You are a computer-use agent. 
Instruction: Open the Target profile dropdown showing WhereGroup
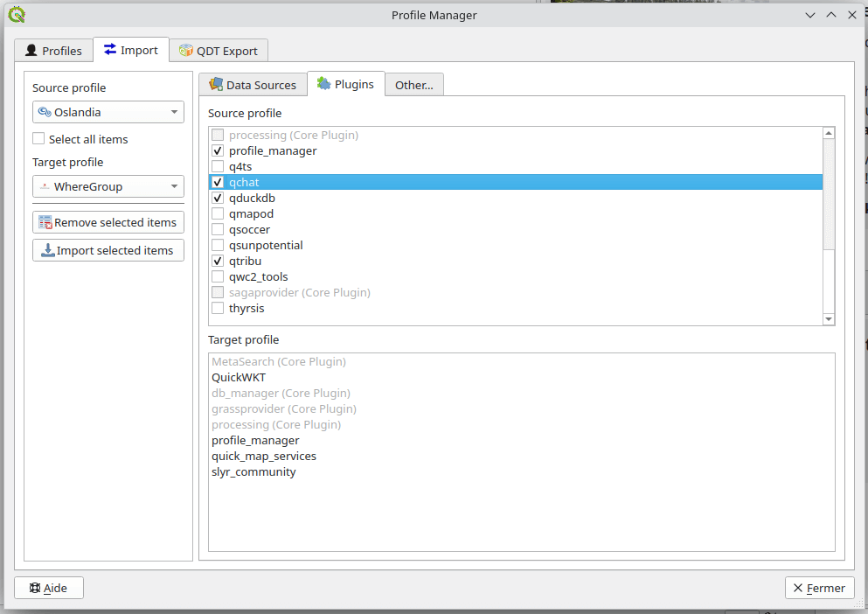pyautogui.click(x=108, y=186)
